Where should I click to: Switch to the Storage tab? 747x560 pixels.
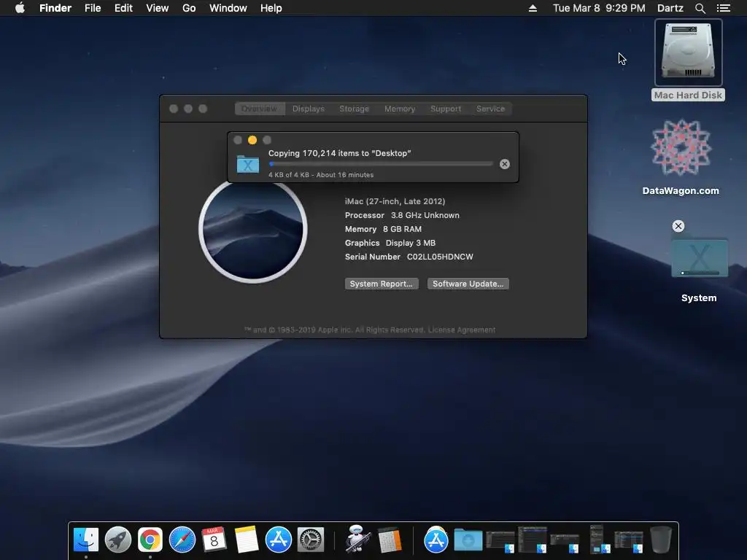coord(354,109)
